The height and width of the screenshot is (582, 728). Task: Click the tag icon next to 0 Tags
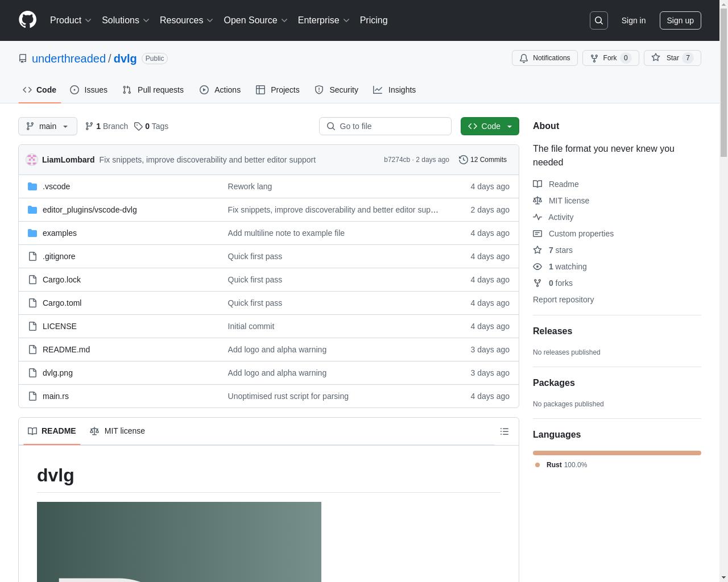click(x=138, y=126)
